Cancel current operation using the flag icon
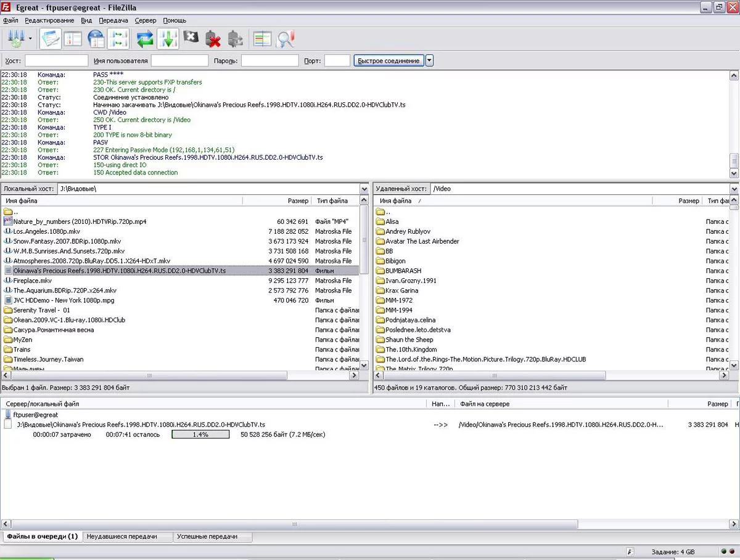The width and height of the screenshot is (740, 560). coord(191,38)
